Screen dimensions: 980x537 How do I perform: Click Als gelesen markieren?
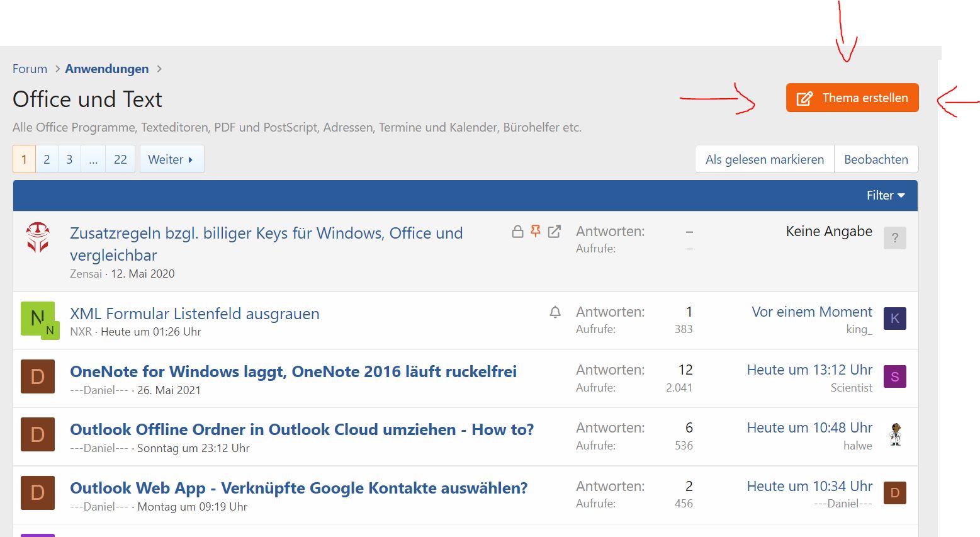pyautogui.click(x=764, y=160)
